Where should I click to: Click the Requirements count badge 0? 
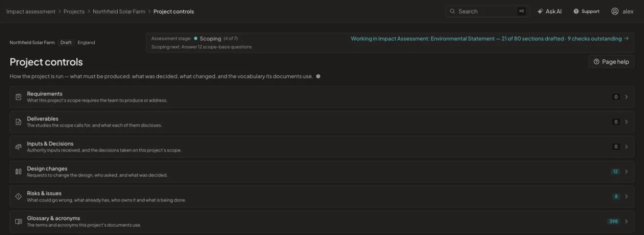(x=616, y=97)
